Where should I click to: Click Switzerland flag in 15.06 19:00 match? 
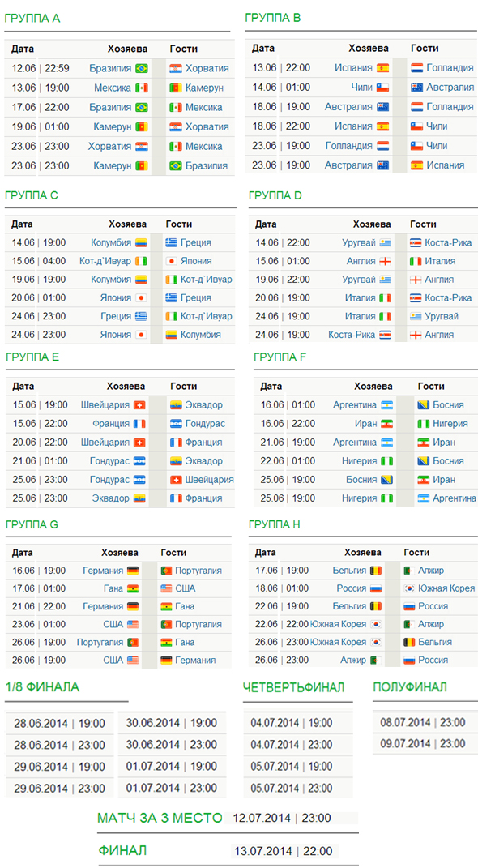click(x=139, y=404)
